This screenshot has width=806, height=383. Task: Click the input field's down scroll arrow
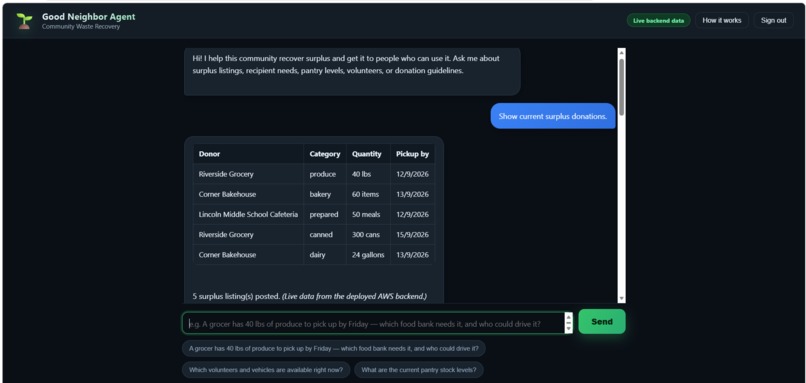pos(569,330)
